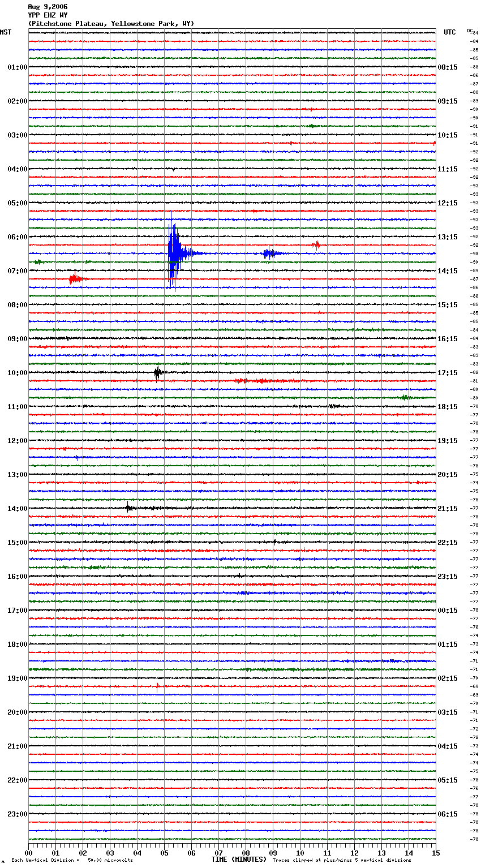Select the 23:00 MST time label
This screenshot has height=868, width=481.
point(18,814)
